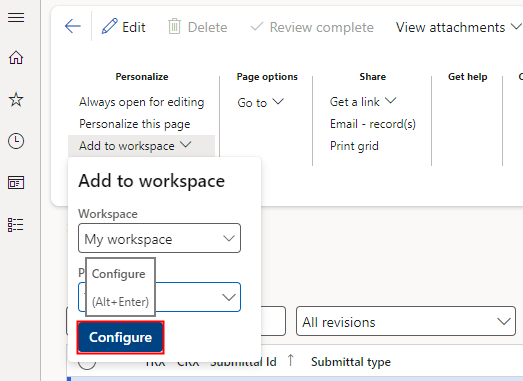Click the back arrow icon
Viewport: 523px width, 381px height.
coord(73,26)
